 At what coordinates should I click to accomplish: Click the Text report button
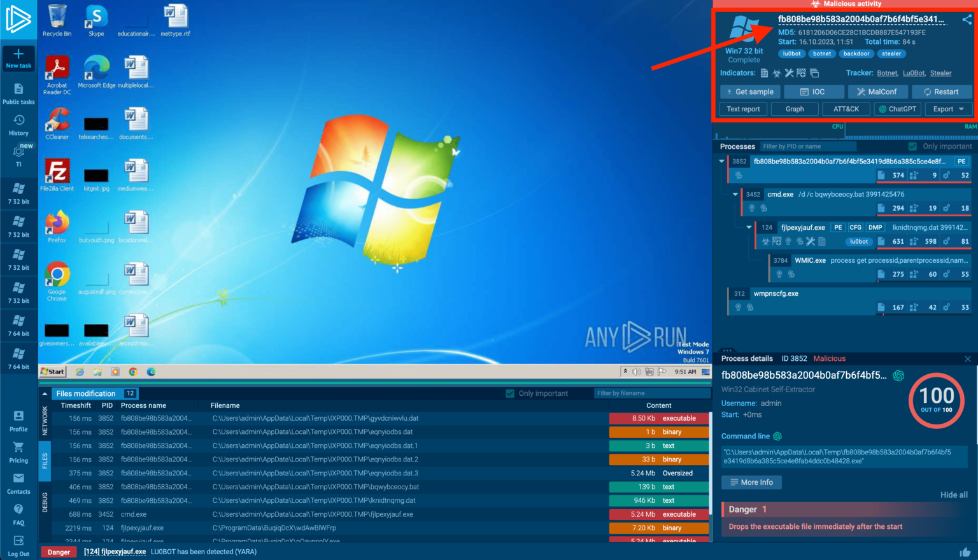pos(742,109)
